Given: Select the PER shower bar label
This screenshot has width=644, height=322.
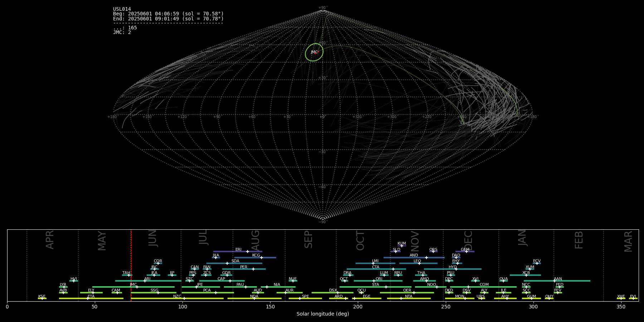Looking at the screenshot, I should [244, 267].
